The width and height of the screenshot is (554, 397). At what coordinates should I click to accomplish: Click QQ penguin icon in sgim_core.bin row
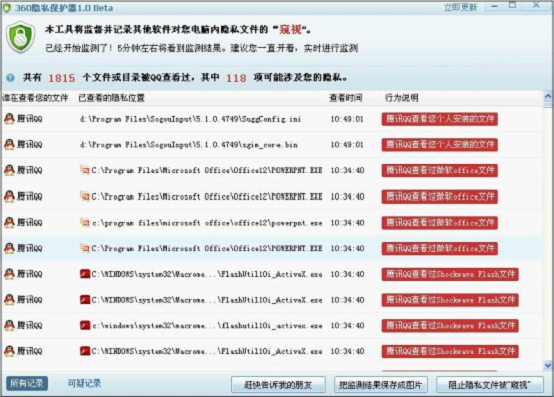[x=9, y=144]
